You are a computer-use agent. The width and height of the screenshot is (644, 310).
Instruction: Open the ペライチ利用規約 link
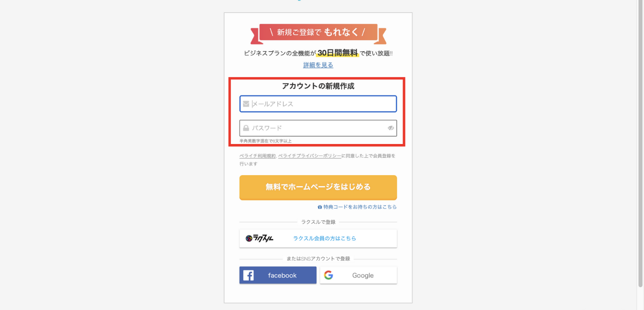pos(258,156)
